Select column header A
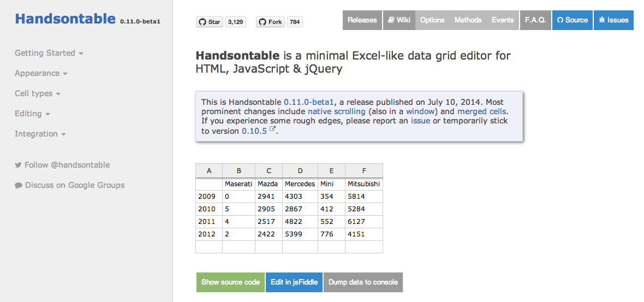The image size is (644, 302). coord(209,171)
